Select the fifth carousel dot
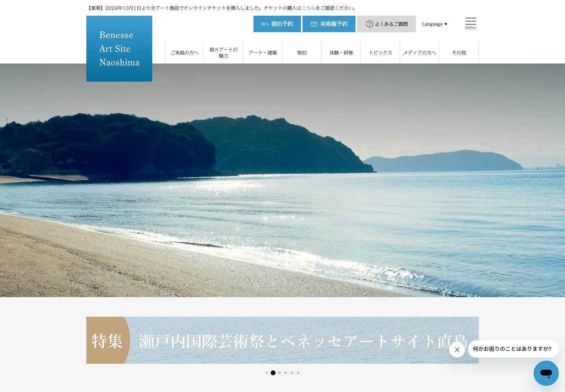The image size is (565, 392). (292, 373)
